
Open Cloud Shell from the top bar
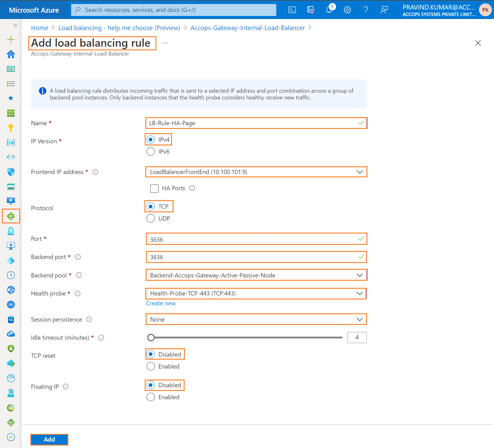292,10
